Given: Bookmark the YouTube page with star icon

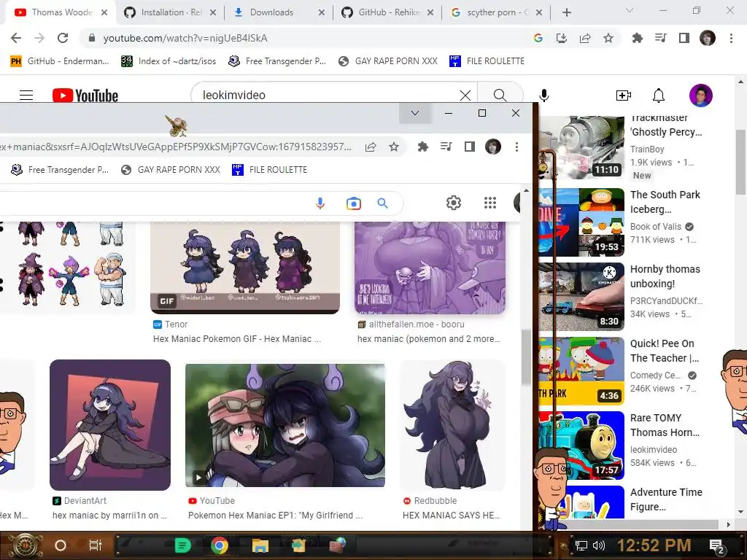Looking at the screenshot, I should click(608, 38).
